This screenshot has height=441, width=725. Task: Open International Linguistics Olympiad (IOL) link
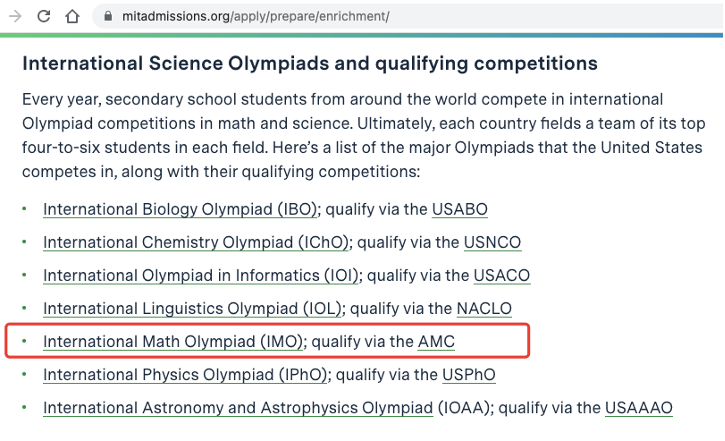click(x=193, y=309)
